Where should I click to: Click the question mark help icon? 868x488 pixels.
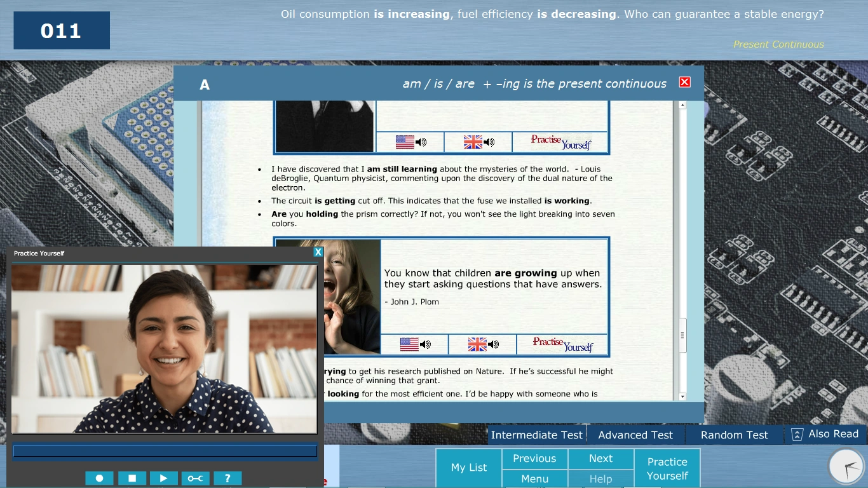(227, 478)
